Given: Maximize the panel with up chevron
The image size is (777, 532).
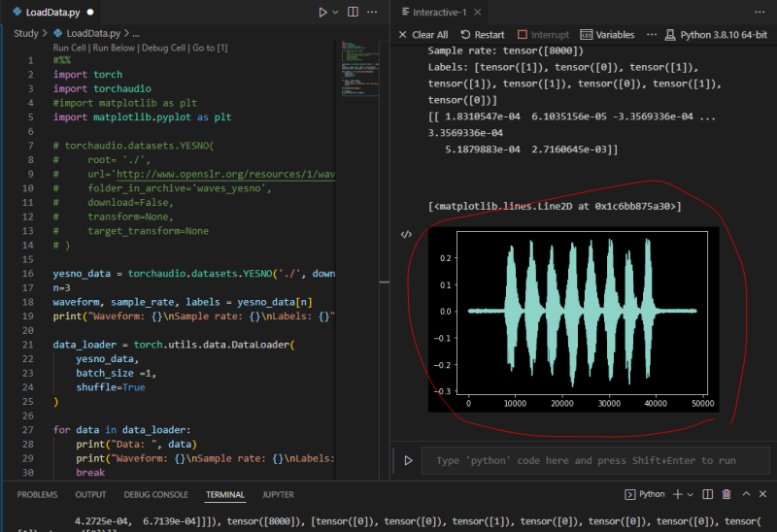Looking at the screenshot, I should tap(746, 494).
